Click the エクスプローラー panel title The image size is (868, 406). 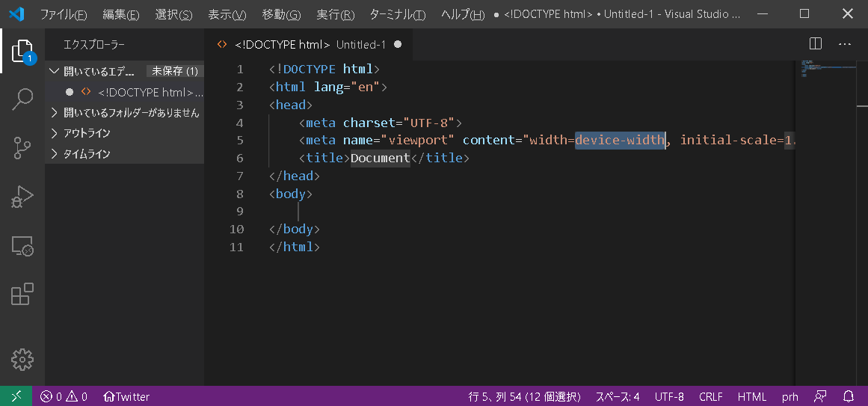click(x=94, y=45)
